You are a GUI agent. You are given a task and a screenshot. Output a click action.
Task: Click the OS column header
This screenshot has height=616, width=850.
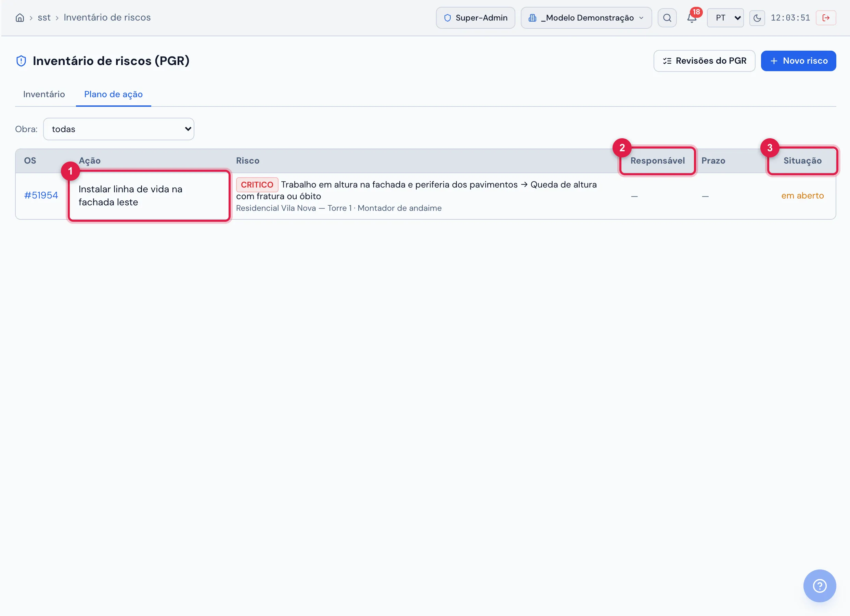tap(30, 161)
